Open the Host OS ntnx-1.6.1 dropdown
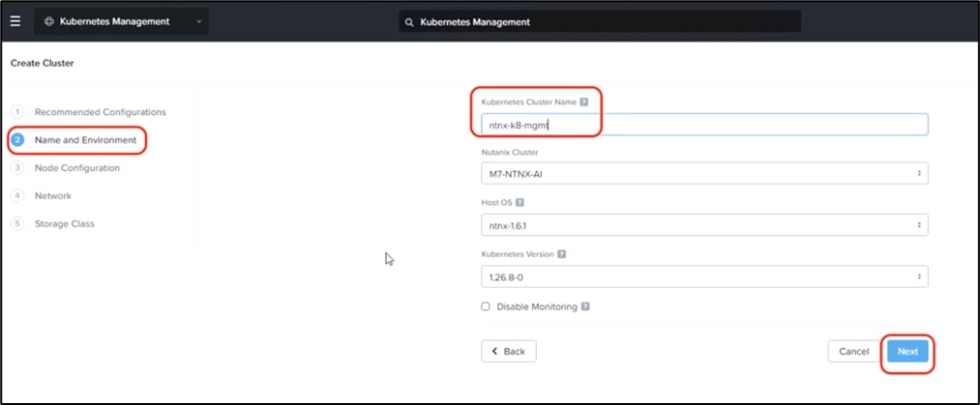 pos(704,224)
